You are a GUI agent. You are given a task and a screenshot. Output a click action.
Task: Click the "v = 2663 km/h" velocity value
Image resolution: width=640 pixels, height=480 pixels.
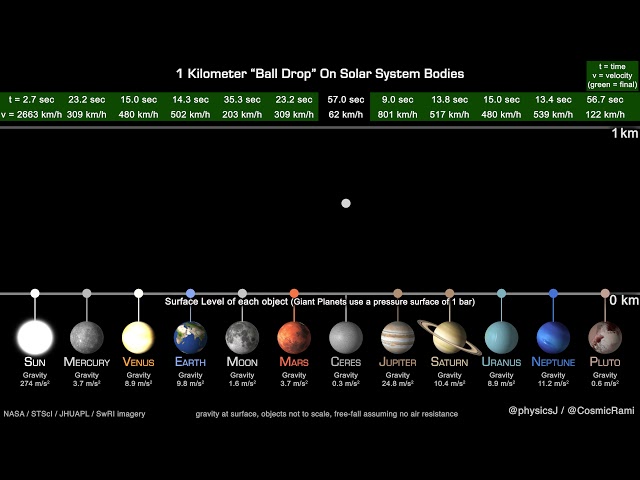31,115
